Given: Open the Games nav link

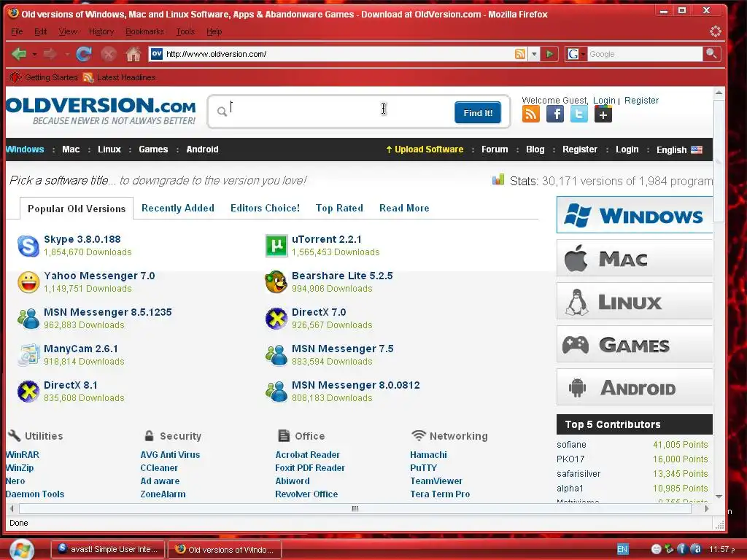Looking at the screenshot, I should (153, 149).
